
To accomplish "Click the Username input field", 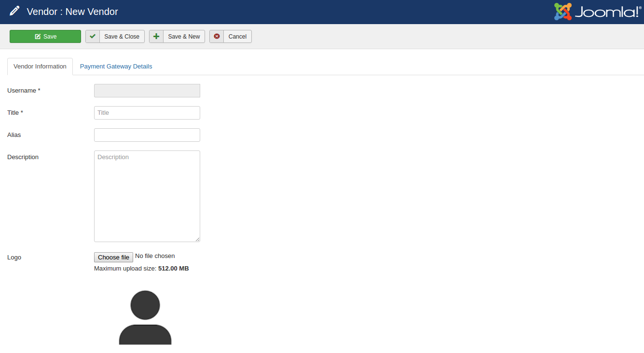I will tap(147, 91).
